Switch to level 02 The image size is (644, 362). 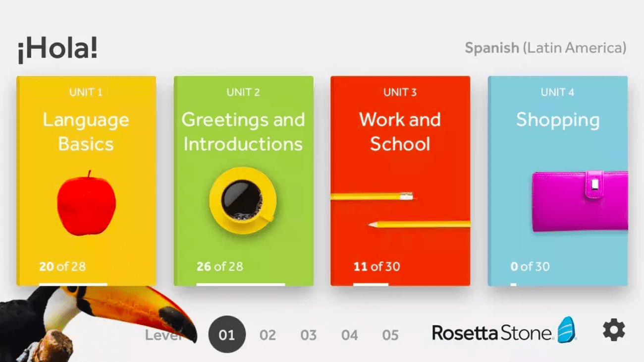pos(268,335)
